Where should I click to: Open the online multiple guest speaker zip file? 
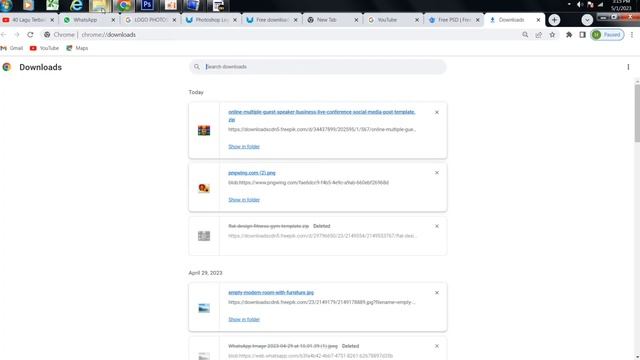322,116
